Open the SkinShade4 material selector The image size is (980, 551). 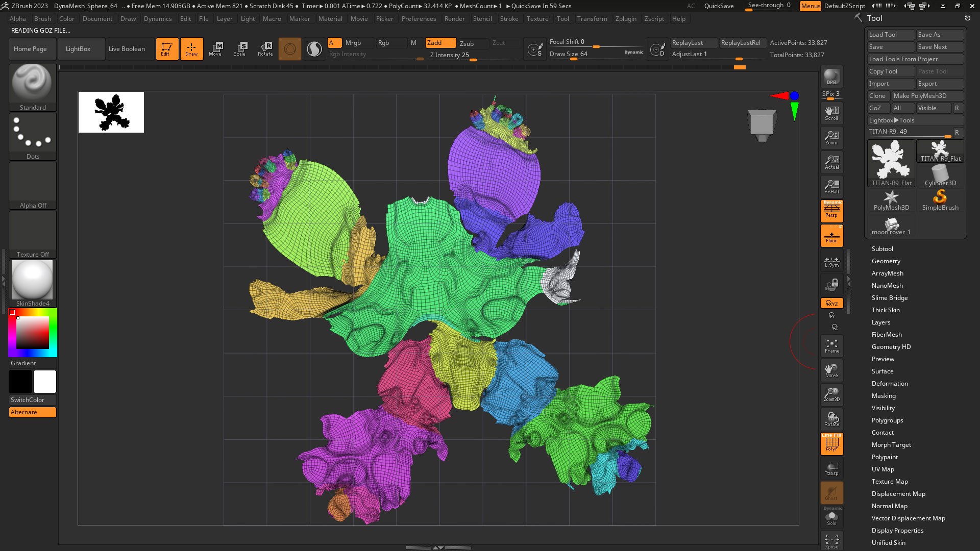click(33, 283)
